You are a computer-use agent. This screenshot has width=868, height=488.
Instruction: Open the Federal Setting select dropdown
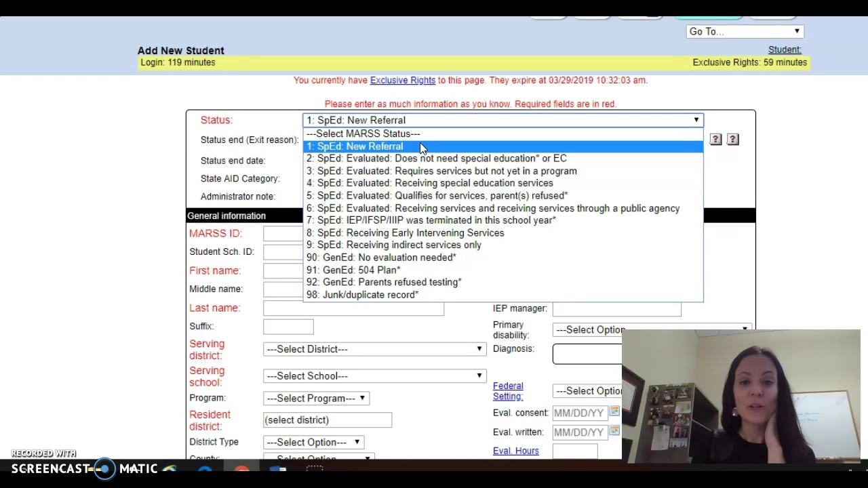point(587,391)
